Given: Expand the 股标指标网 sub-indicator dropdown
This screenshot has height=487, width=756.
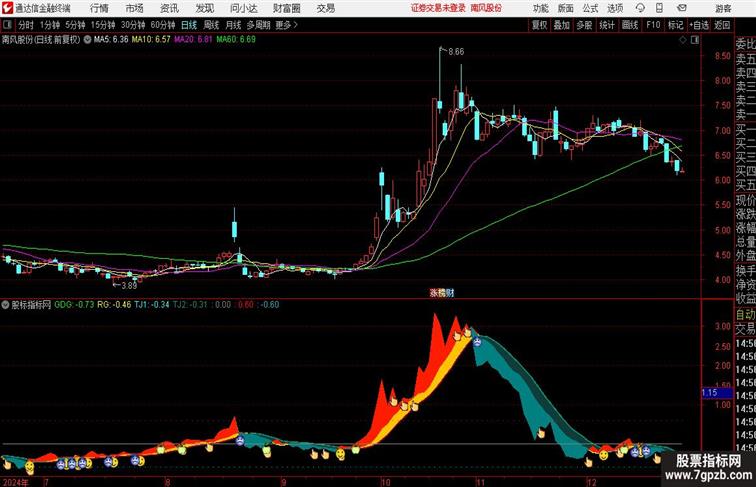Looking at the screenshot, I should point(5,305).
